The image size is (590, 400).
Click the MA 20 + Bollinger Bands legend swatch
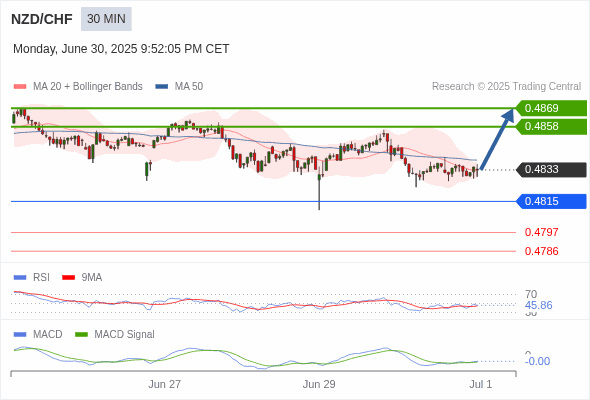pyautogui.click(x=20, y=87)
